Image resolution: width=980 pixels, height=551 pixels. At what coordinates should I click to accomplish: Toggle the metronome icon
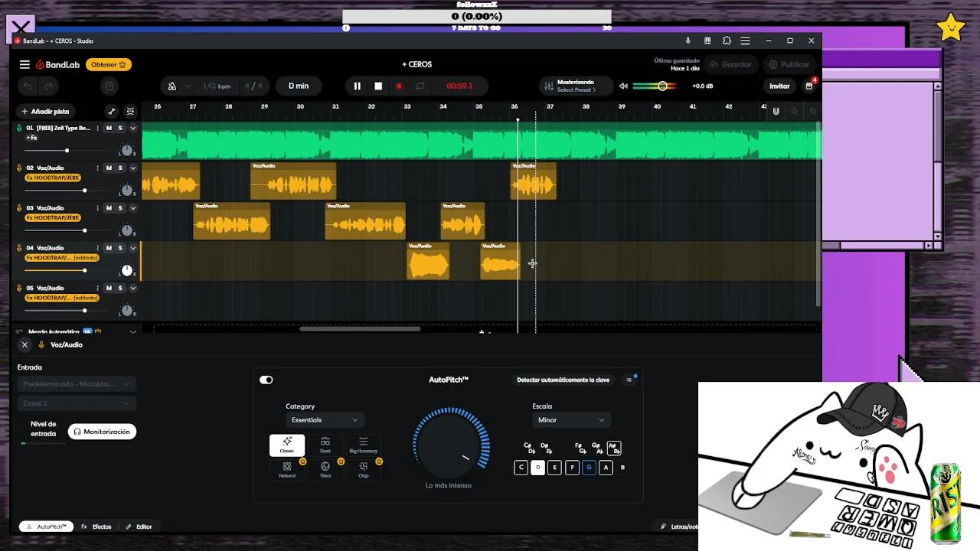tap(172, 86)
